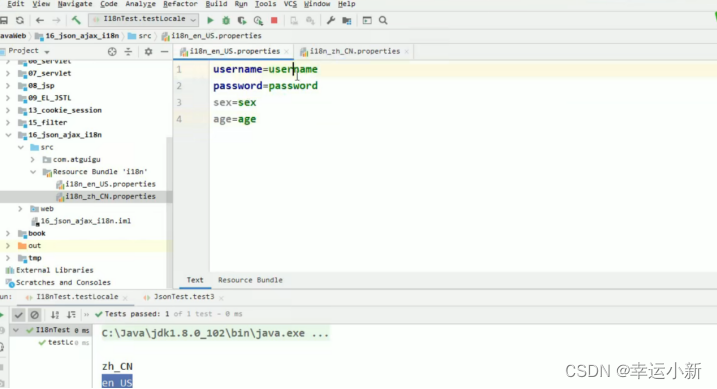Click 16_json_ajax_i18n breadcrumb

tap(77, 36)
